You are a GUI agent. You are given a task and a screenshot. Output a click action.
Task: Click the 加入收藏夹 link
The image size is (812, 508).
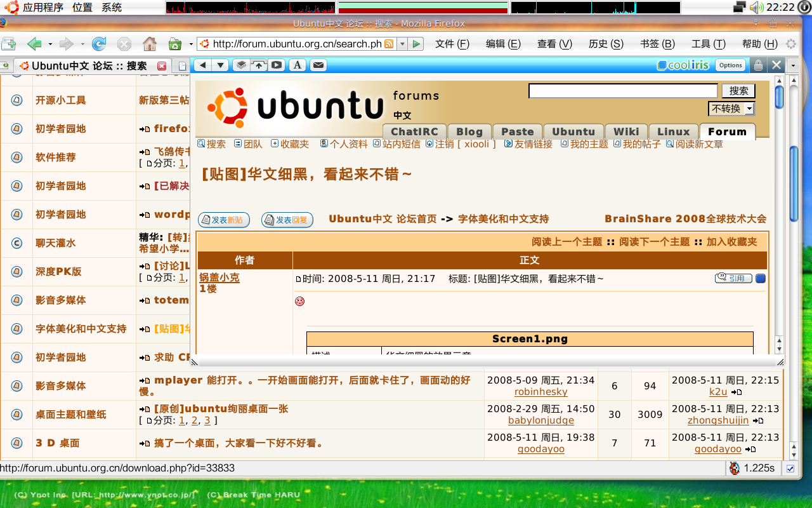(732, 241)
